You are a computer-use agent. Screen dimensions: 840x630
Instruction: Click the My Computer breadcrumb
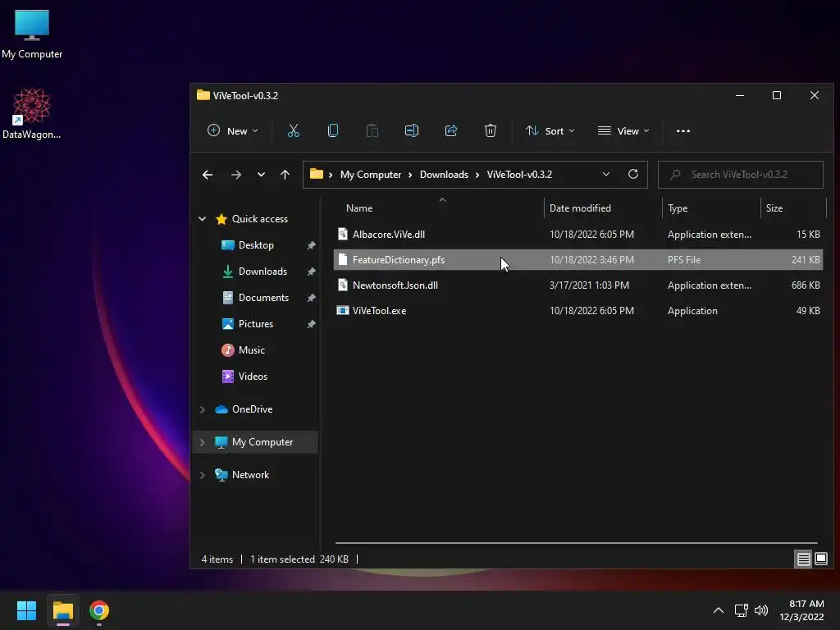click(371, 175)
